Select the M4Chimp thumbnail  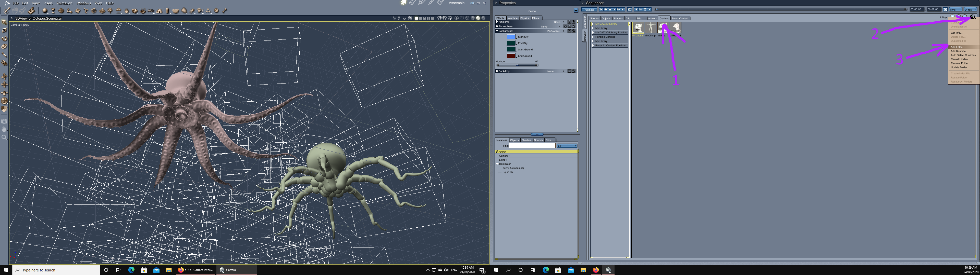point(650,28)
